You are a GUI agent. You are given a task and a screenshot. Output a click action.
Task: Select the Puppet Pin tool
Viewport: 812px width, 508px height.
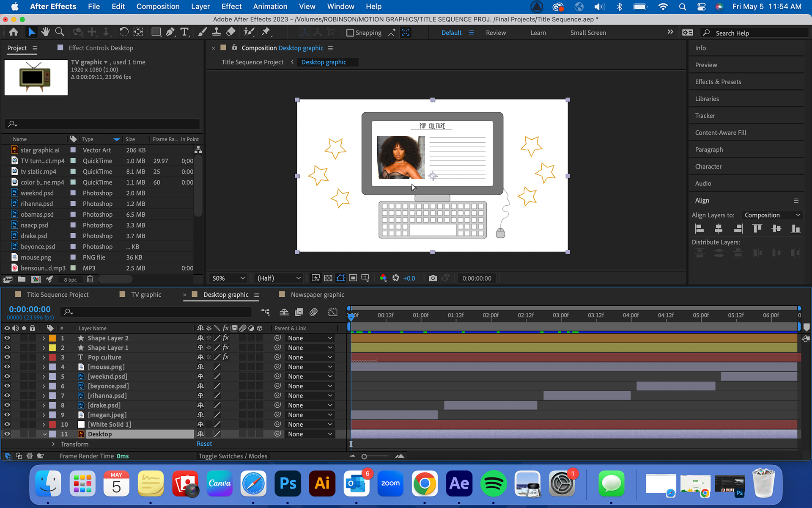266,32
